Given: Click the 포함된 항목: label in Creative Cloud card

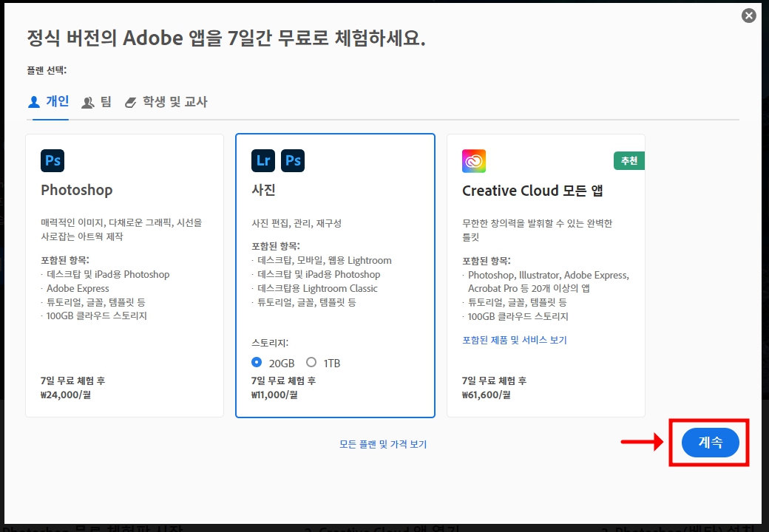Looking at the screenshot, I should point(486,261).
